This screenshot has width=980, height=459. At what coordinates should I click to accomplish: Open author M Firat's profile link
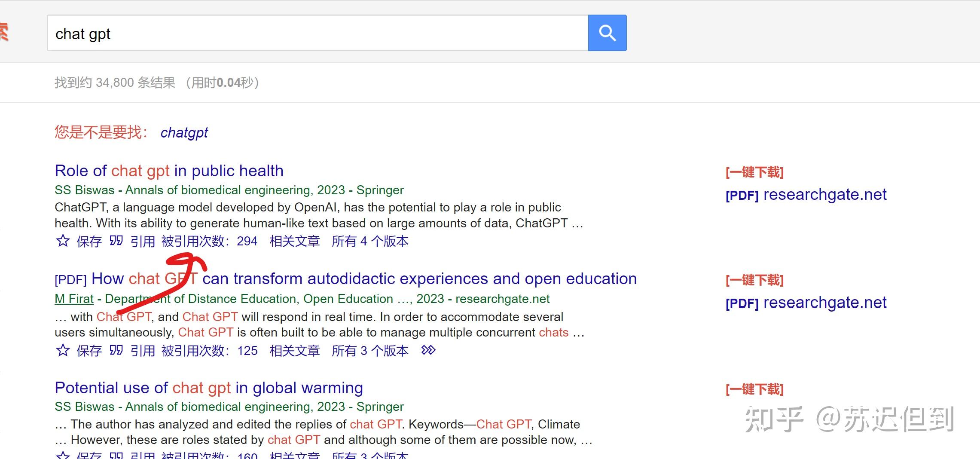74,299
